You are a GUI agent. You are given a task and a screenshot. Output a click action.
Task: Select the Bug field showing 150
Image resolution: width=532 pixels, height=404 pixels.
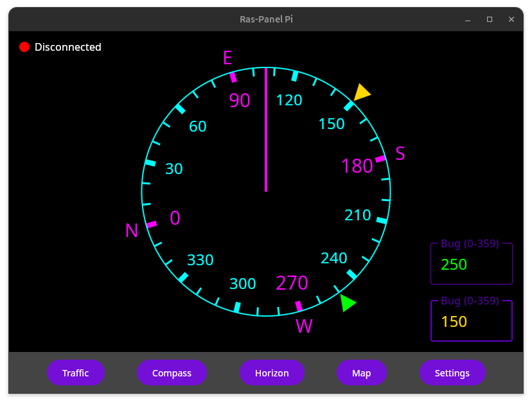[471, 321]
